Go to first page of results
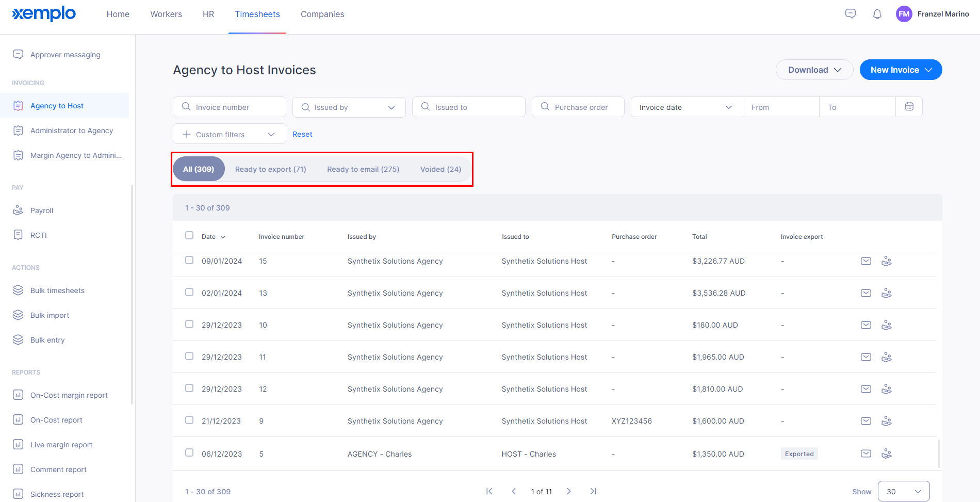Screen dimensions: 980x502 [x=489, y=491]
